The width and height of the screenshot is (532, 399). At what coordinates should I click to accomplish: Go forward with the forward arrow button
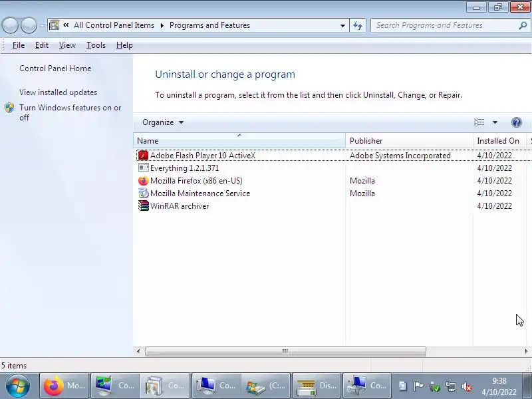[29, 25]
